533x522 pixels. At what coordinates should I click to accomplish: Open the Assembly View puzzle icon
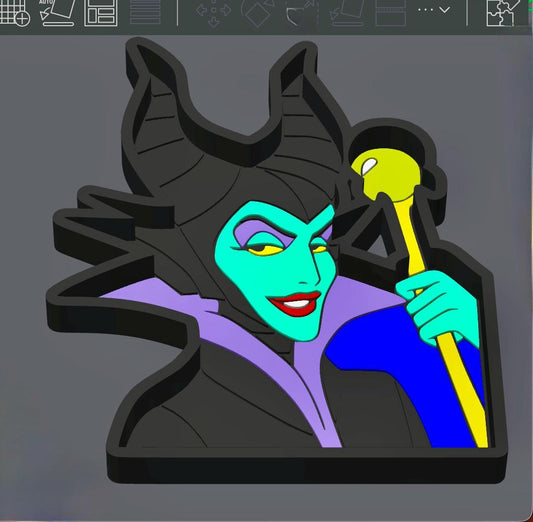coord(503,13)
